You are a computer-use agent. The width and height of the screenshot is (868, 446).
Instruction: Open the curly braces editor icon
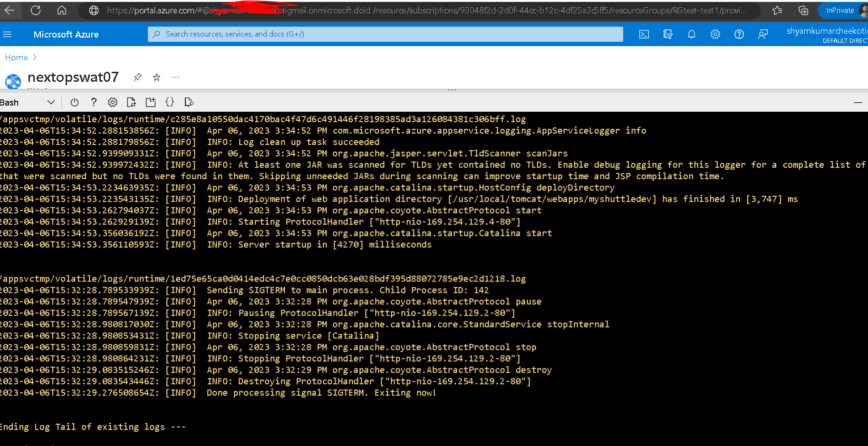pyautogui.click(x=170, y=102)
